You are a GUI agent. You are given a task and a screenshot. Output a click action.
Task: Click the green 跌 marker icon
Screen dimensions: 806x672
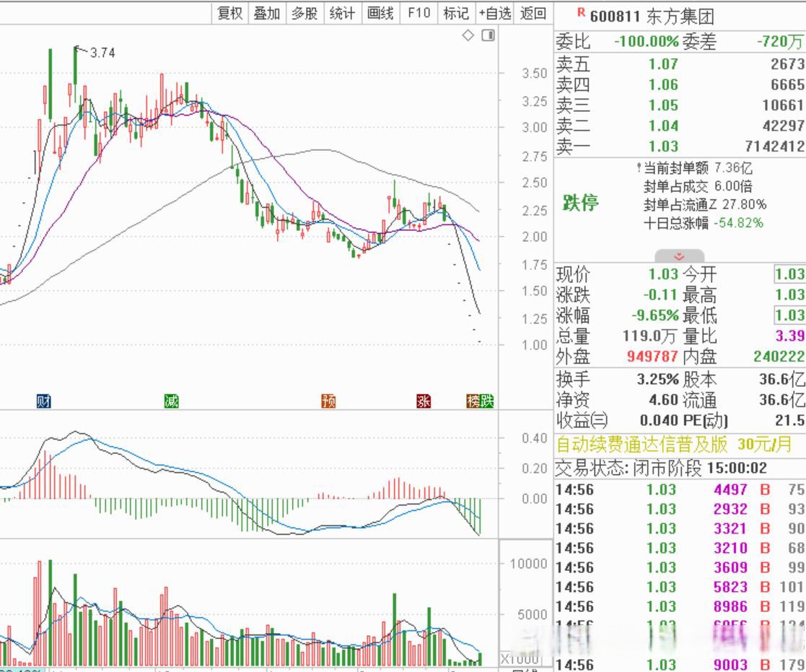tap(488, 401)
